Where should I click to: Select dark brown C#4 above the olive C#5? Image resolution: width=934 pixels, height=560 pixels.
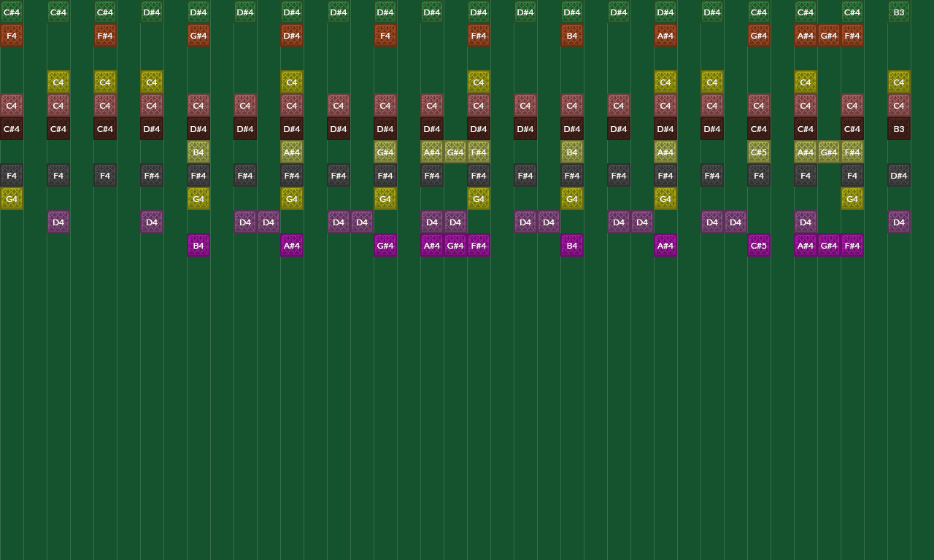759,128
